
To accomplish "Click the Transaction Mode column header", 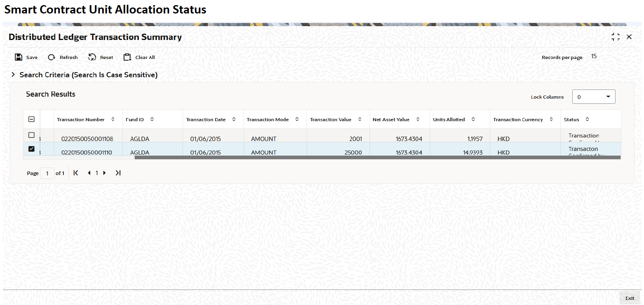I will pos(268,120).
